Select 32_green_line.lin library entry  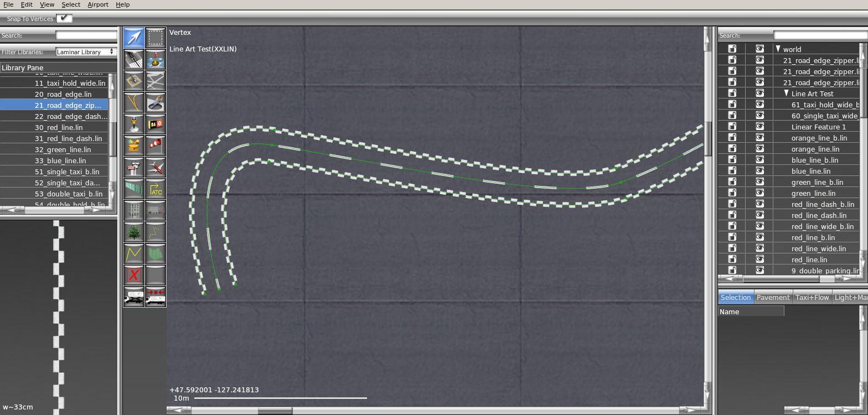pos(55,149)
